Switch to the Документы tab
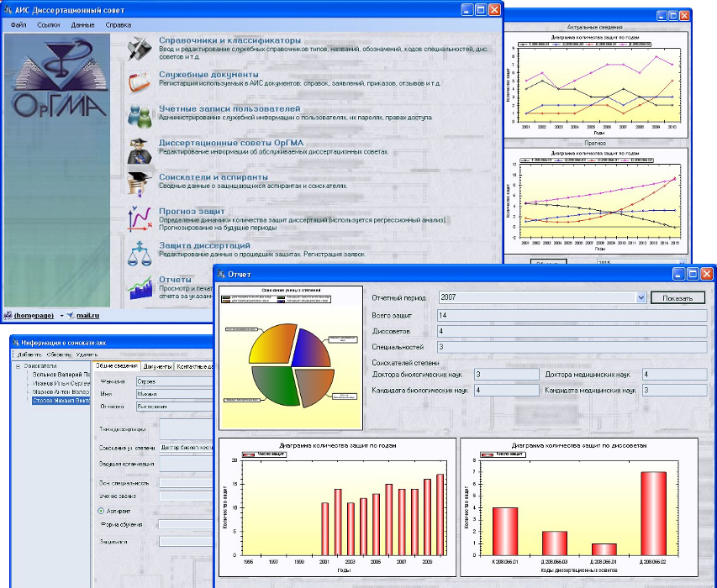Screen dimensions: 717x588 157,366
